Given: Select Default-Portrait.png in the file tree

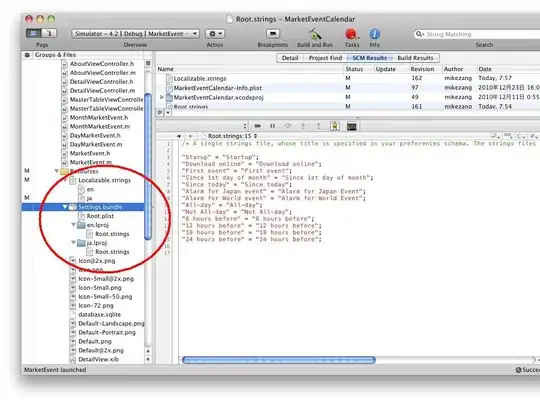Looking at the screenshot, I should click(x=107, y=332).
